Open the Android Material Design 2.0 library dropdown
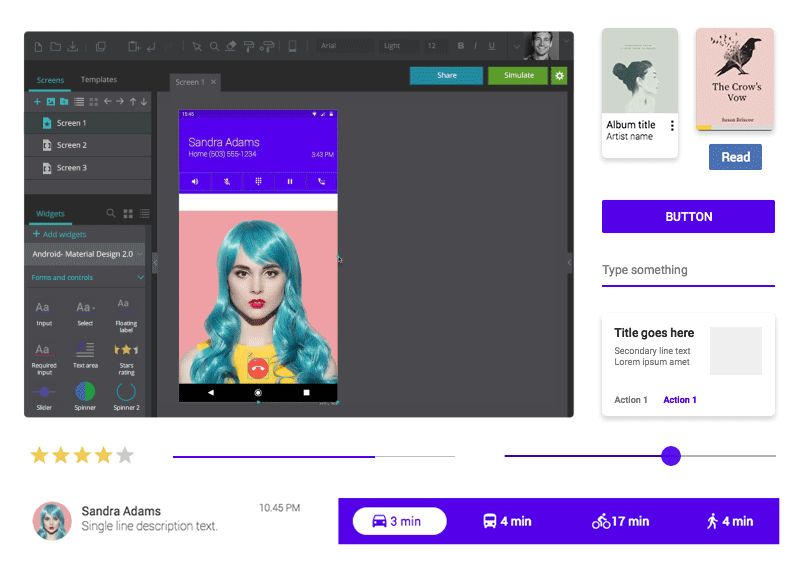This screenshot has width=804, height=575. 85,254
